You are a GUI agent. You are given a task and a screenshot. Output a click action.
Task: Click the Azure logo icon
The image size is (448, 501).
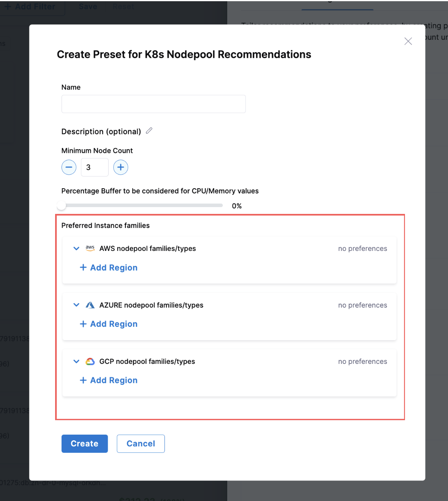coord(90,305)
